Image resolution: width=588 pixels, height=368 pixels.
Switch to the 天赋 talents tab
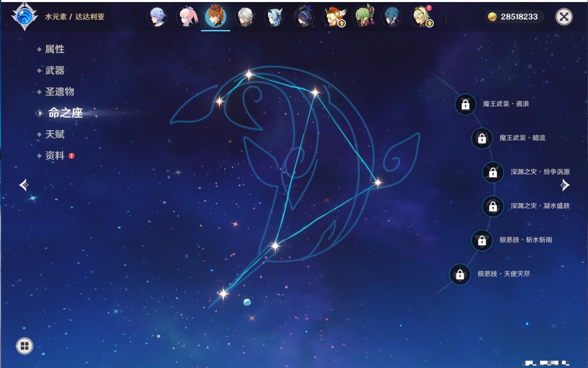54,134
